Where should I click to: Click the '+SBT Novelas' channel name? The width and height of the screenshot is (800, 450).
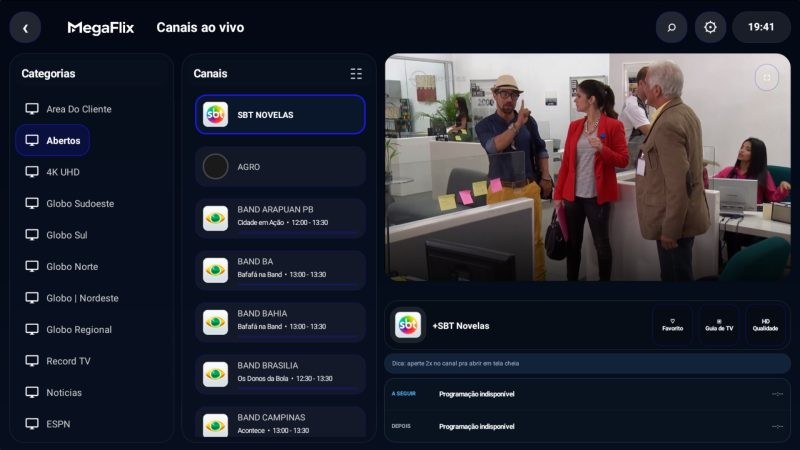click(461, 326)
